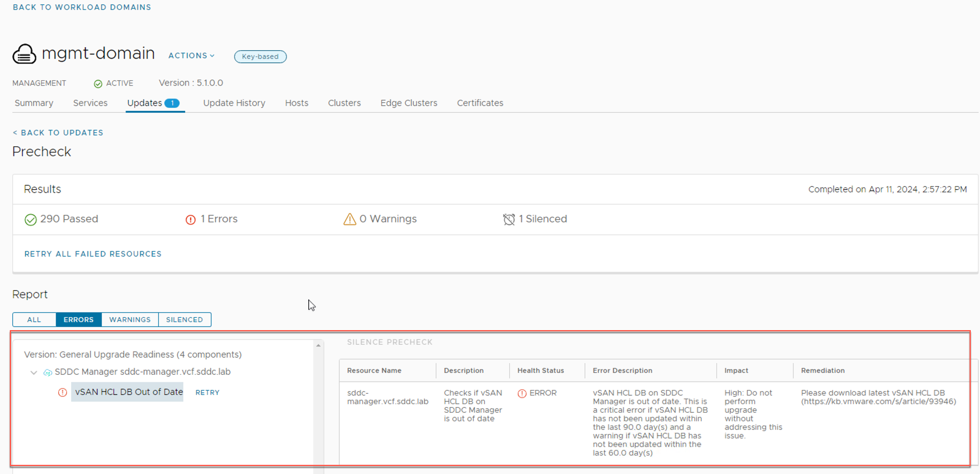This screenshot has width=980, height=474.
Task: Select the vSAN HCL DB Out of Date item
Action: pos(127,392)
